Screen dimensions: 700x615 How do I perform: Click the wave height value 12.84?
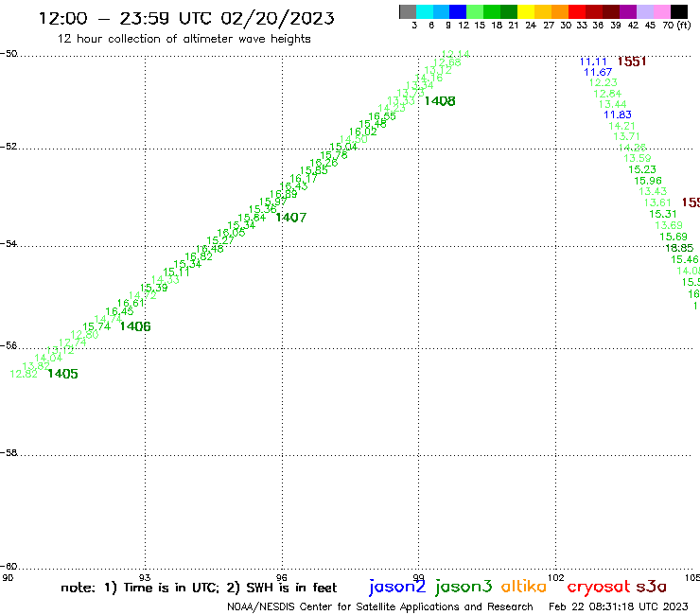(x=607, y=94)
